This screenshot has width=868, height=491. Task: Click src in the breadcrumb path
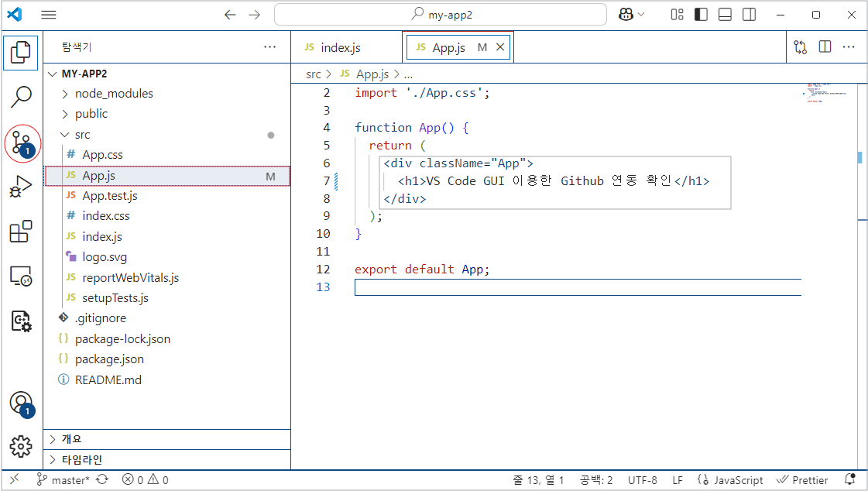point(314,74)
